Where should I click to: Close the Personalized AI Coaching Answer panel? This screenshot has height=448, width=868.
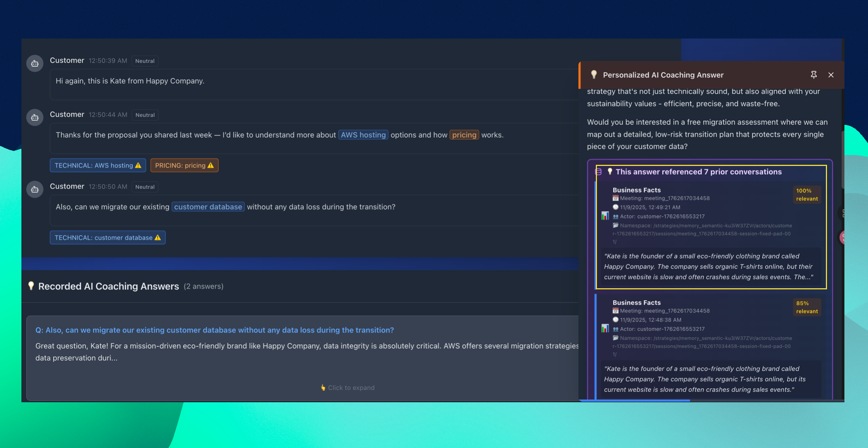coord(831,75)
